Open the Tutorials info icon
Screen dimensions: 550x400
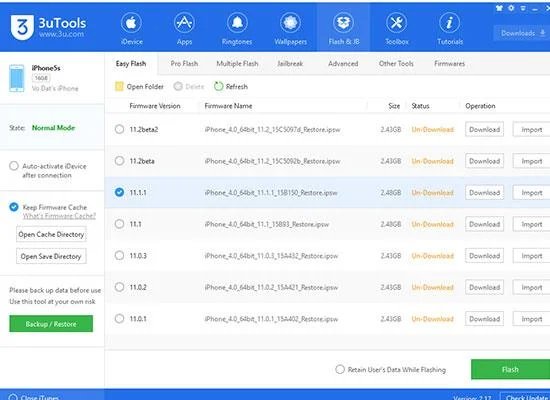450,23
